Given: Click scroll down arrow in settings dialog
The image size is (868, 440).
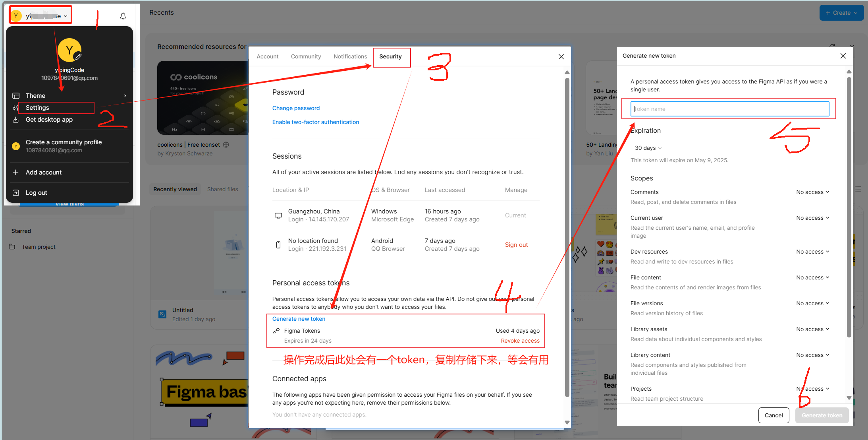Looking at the screenshot, I should [x=567, y=423].
